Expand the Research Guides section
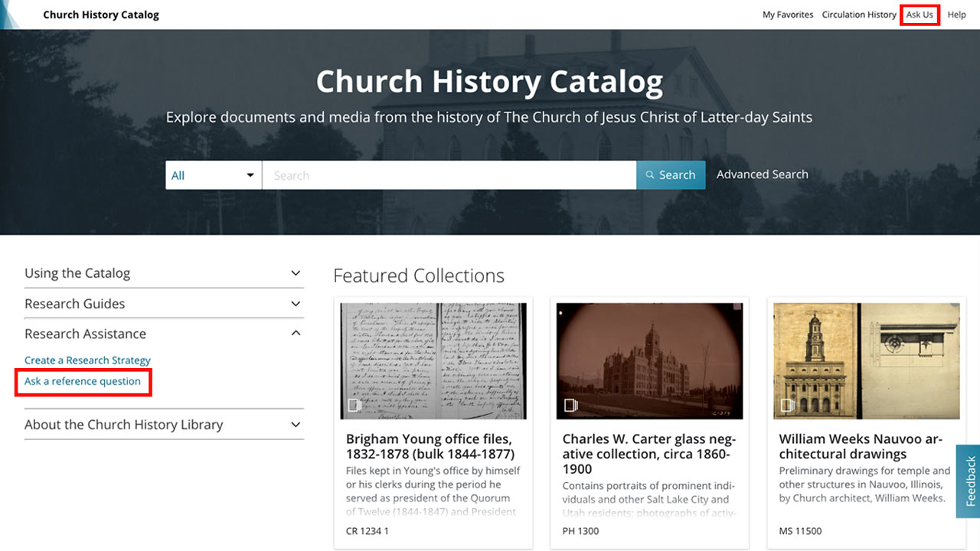This screenshot has height=551, width=980. [x=164, y=304]
